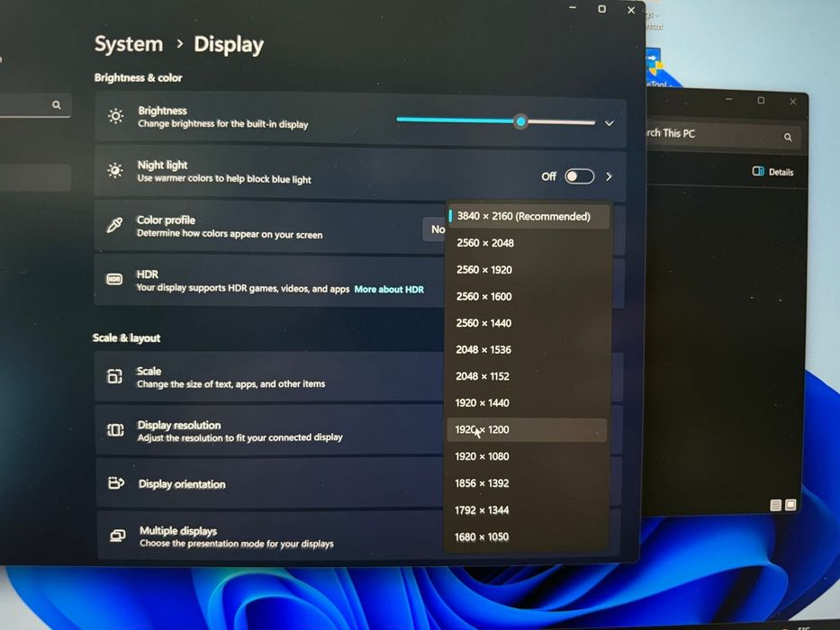The height and width of the screenshot is (630, 840).
Task: Click search magnifier in This PC window
Action: 788,137
